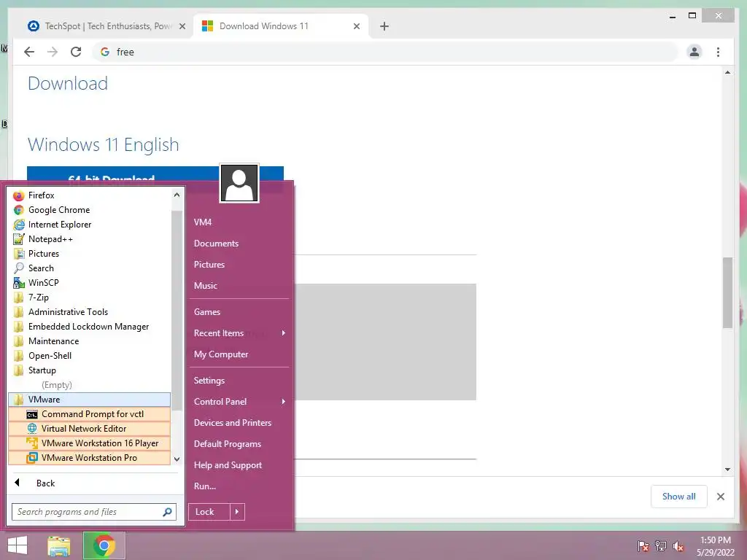Expand the Embedded Lockdown Manager folder

(90, 327)
